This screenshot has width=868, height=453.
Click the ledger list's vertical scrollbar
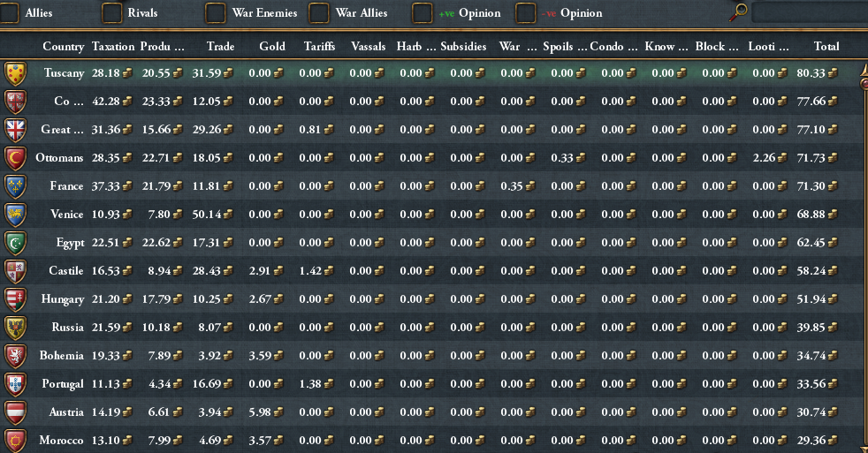864,257
